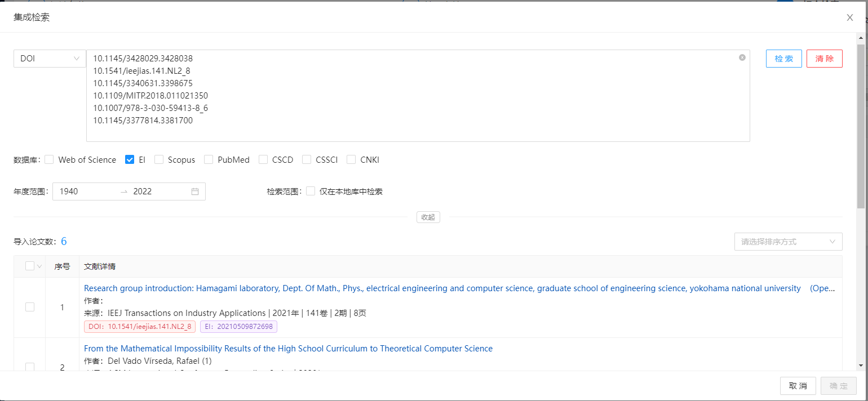Click the red 清除 clear button

tap(824, 59)
